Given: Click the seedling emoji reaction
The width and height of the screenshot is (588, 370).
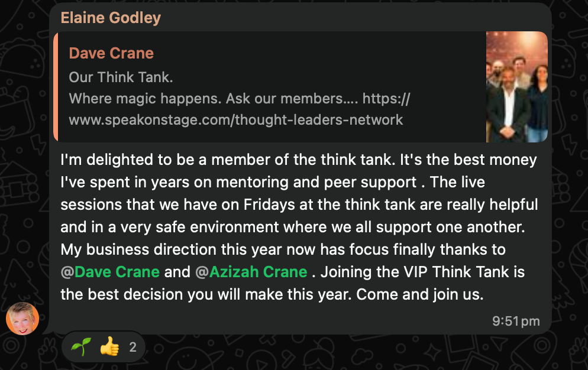Looking at the screenshot, I should coord(79,347).
